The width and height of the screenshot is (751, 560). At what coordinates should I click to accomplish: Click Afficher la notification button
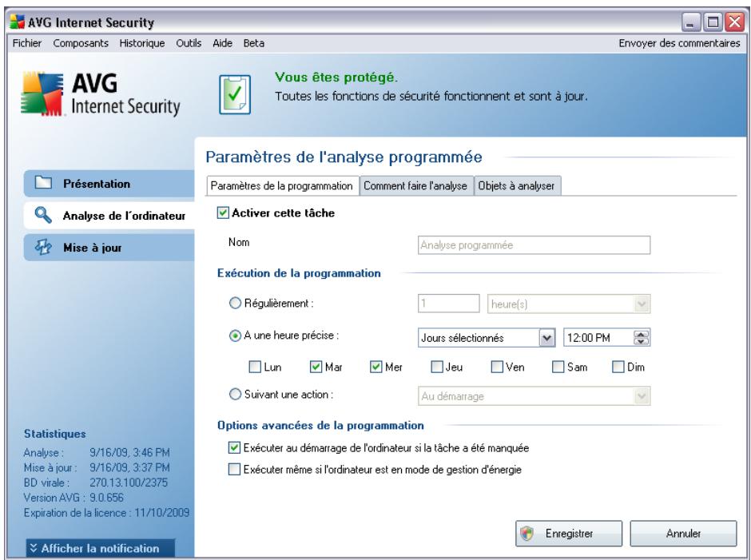pos(100,548)
